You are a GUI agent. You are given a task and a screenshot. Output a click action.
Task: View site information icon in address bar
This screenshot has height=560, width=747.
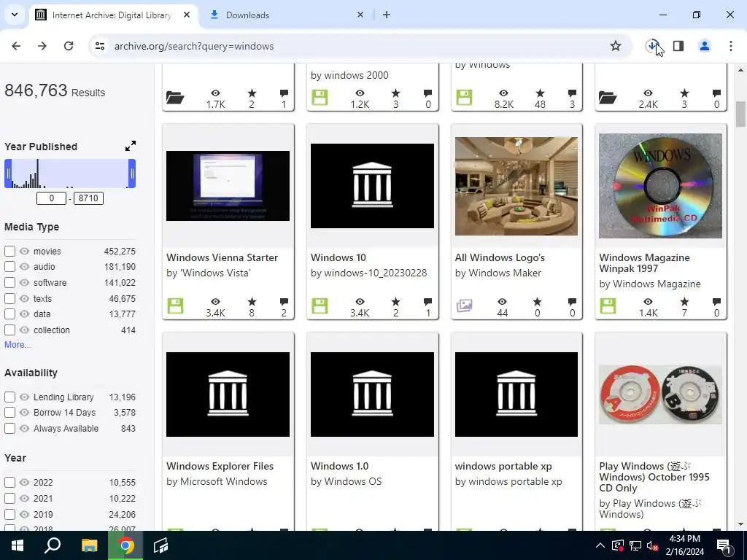click(99, 46)
